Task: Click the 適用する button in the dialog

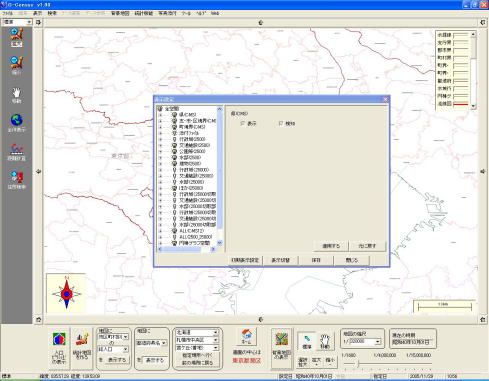Action: pos(331,246)
